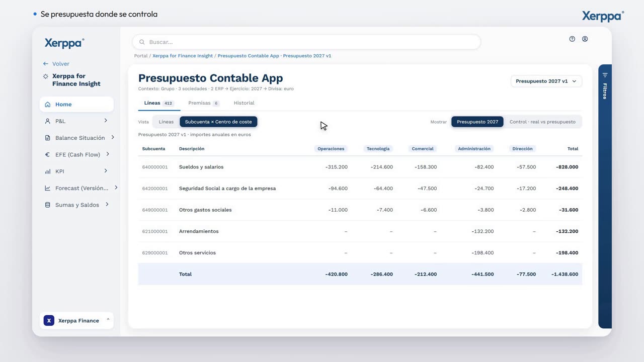This screenshot has width=644, height=362.
Task: Click the Operaciones column header chip
Action: (331, 149)
